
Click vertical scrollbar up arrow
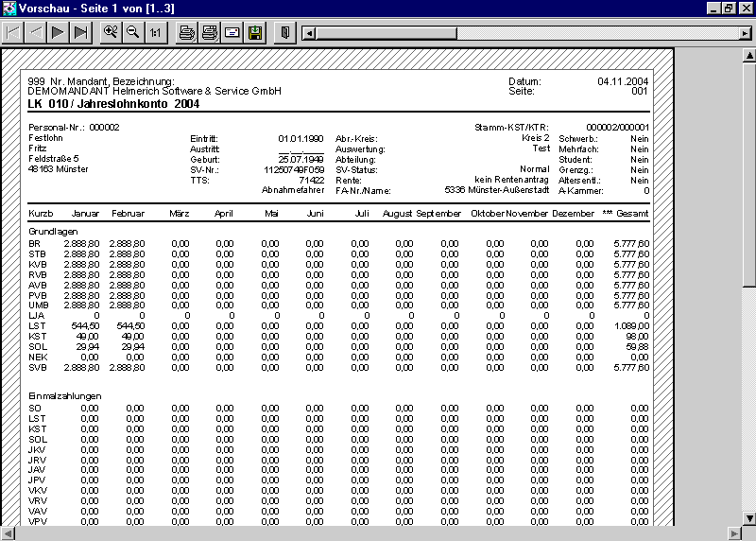[749, 56]
